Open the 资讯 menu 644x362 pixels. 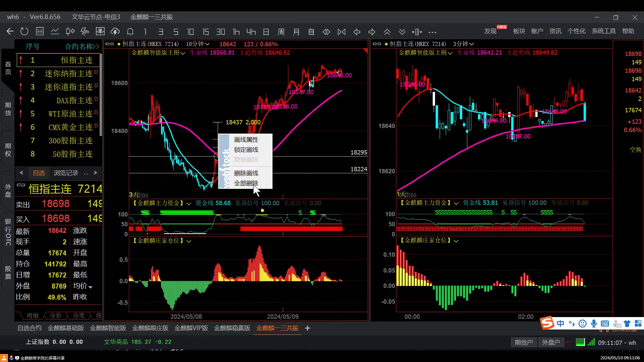pos(555,31)
